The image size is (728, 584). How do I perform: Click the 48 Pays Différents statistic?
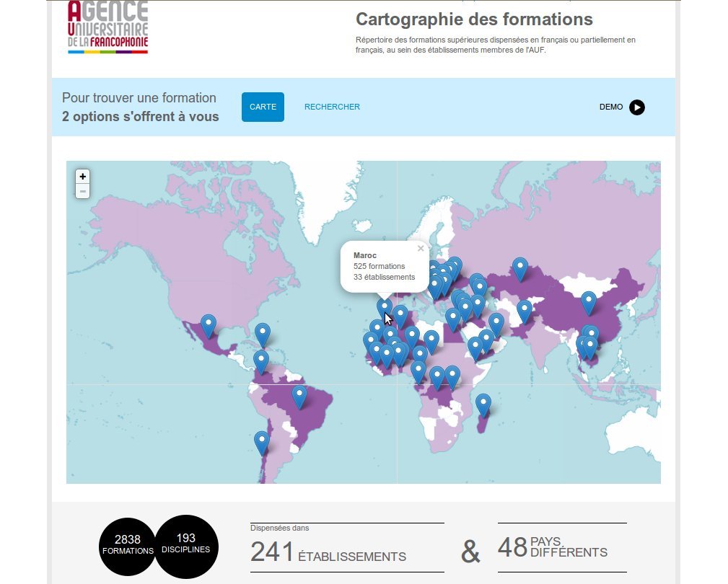(x=552, y=548)
